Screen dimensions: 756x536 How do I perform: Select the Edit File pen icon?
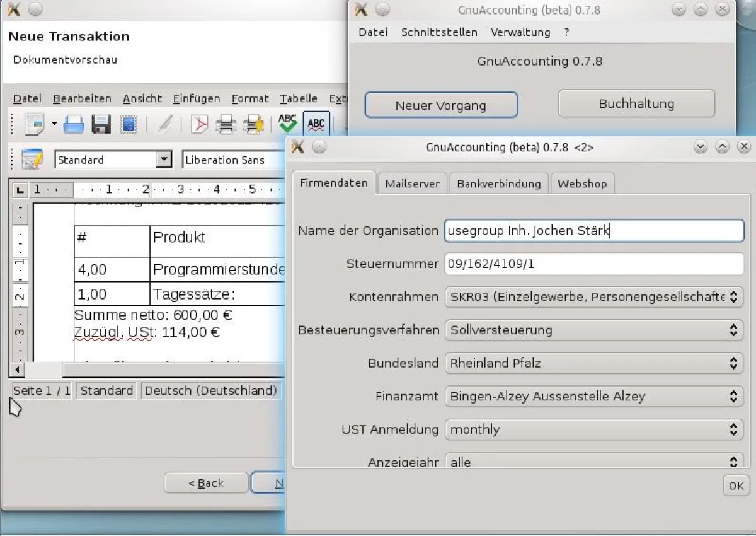click(x=163, y=124)
